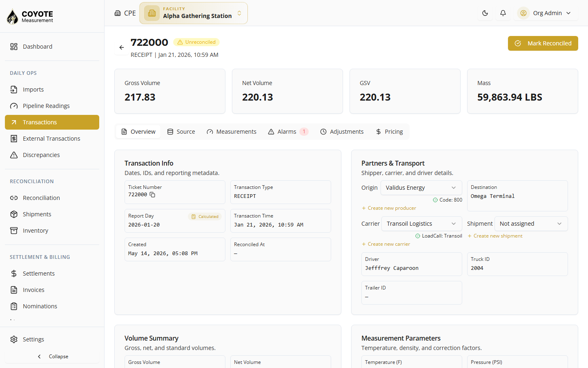
Task: Open Inventory in the sidebar
Action: (52, 231)
